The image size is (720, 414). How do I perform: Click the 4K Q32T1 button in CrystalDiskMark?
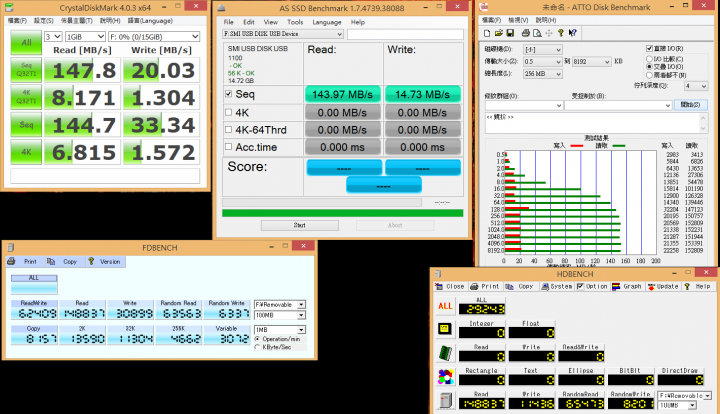click(26, 97)
